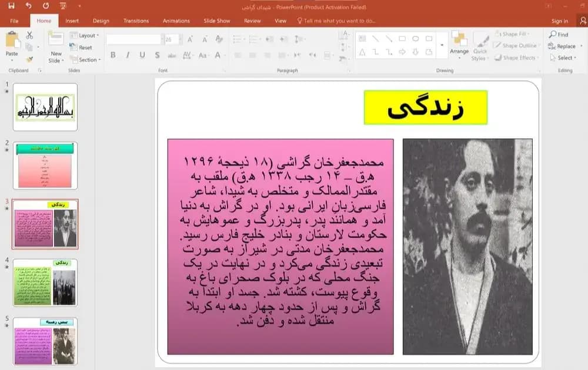Open the Character Spacing dropdown
The height and width of the screenshot is (370, 588).
click(188, 55)
